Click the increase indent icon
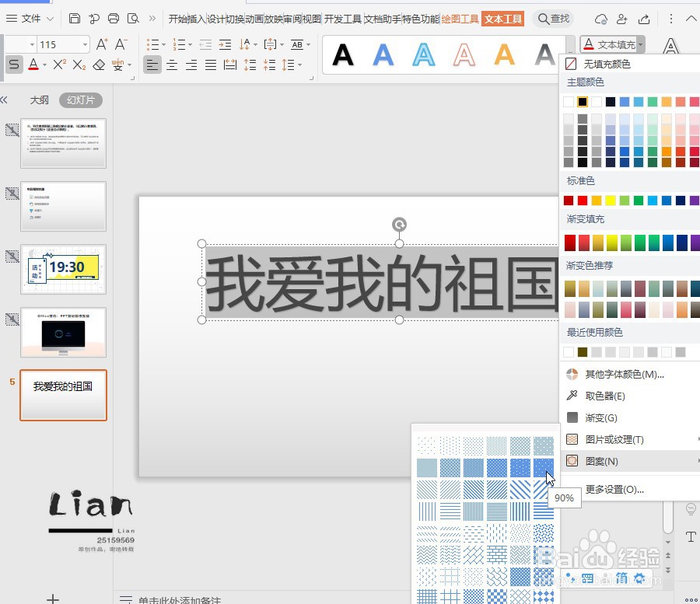The width and height of the screenshot is (700, 604). coord(225,44)
